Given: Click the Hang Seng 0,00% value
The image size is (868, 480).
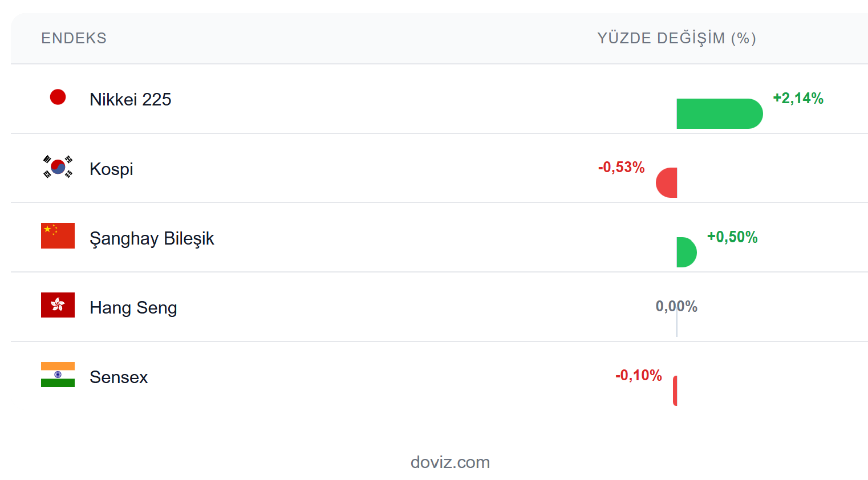Looking at the screenshot, I should [676, 307].
